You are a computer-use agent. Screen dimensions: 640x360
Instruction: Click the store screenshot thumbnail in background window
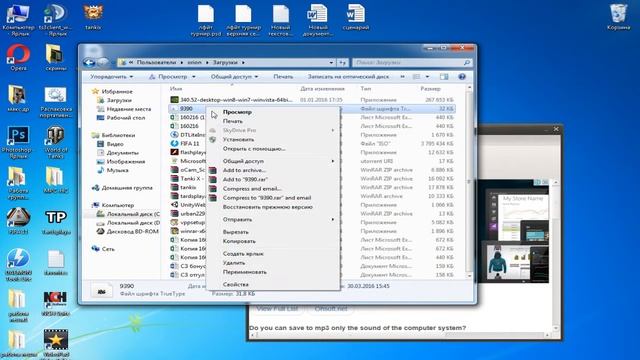click(517, 231)
